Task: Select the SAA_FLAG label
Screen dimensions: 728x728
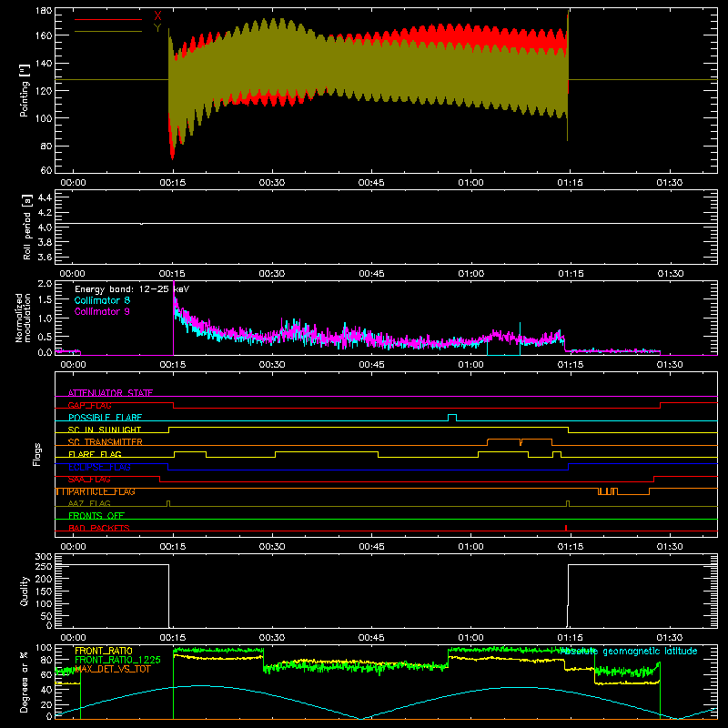Action: [89, 479]
